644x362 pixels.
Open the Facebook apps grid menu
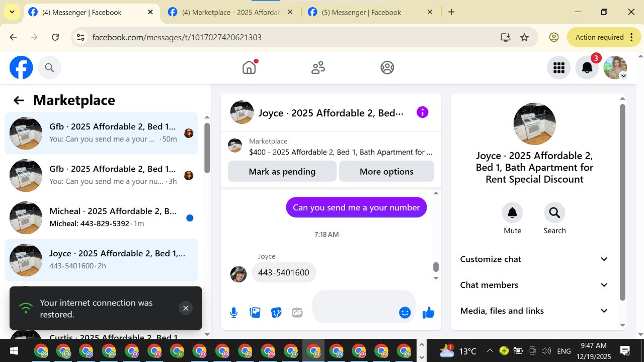point(559,67)
